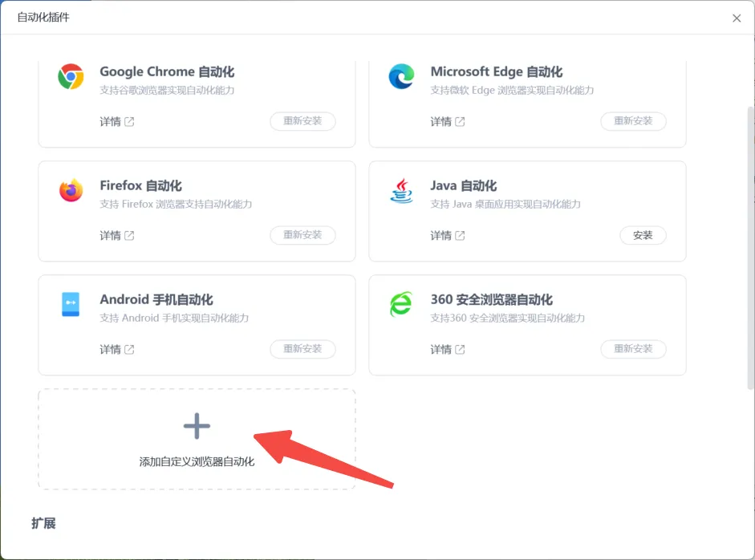Click the Microsoft Edge logo icon
Image resolution: width=755 pixels, height=560 pixels.
tap(402, 76)
